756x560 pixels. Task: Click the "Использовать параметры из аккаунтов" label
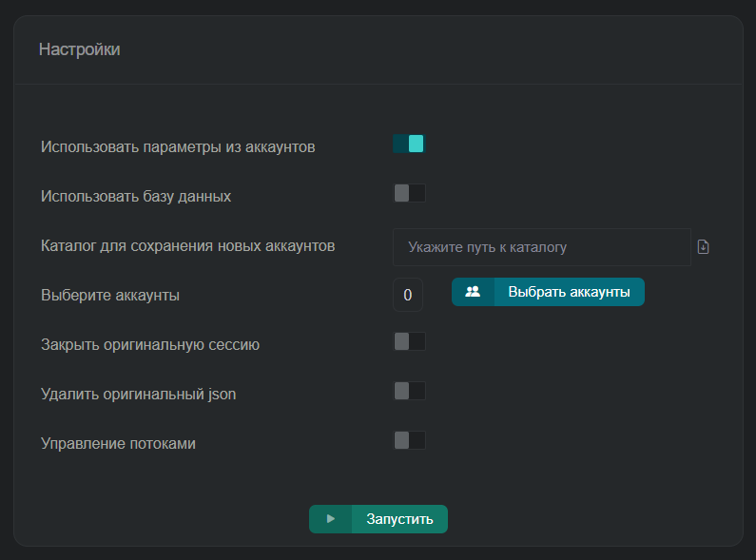tap(178, 147)
